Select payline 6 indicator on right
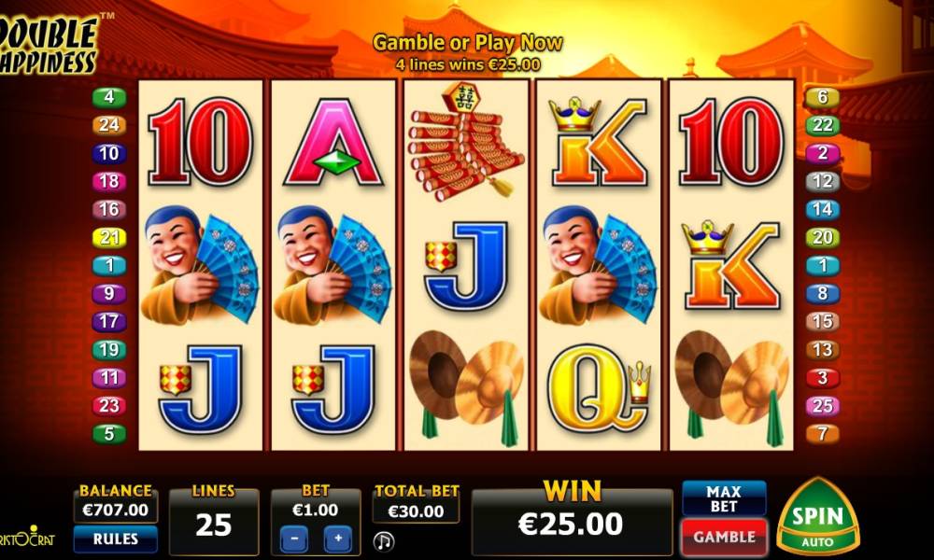 [x=822, y=97]
